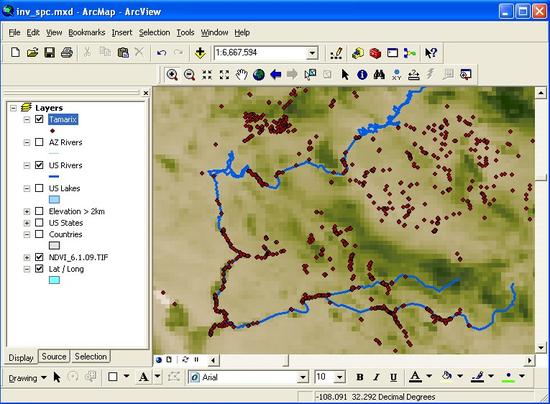Click the Go To XY tool
550x404 pixels.
click(x=396, y=74)
